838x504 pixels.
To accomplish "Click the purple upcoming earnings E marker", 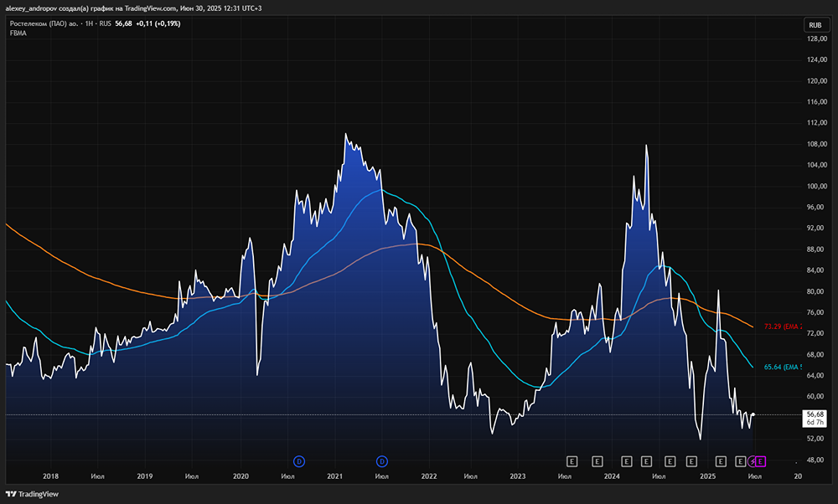I will point(761,460).
